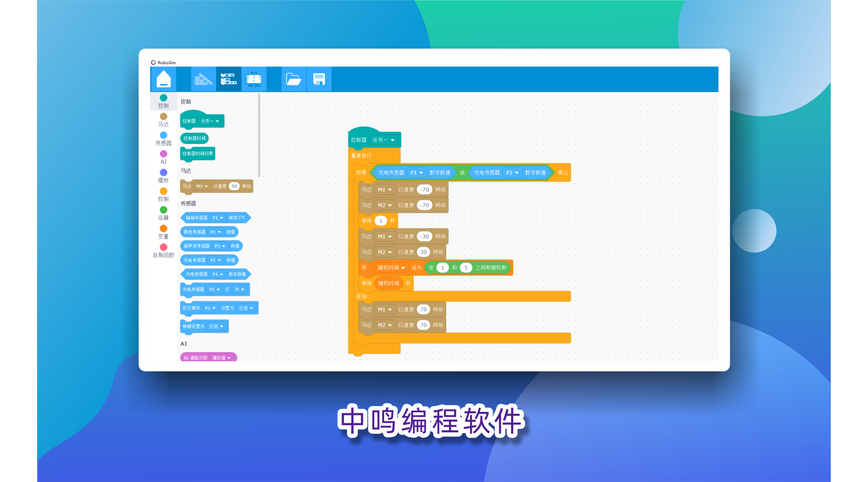Edit random number lower bound 1

coord(443,268)
